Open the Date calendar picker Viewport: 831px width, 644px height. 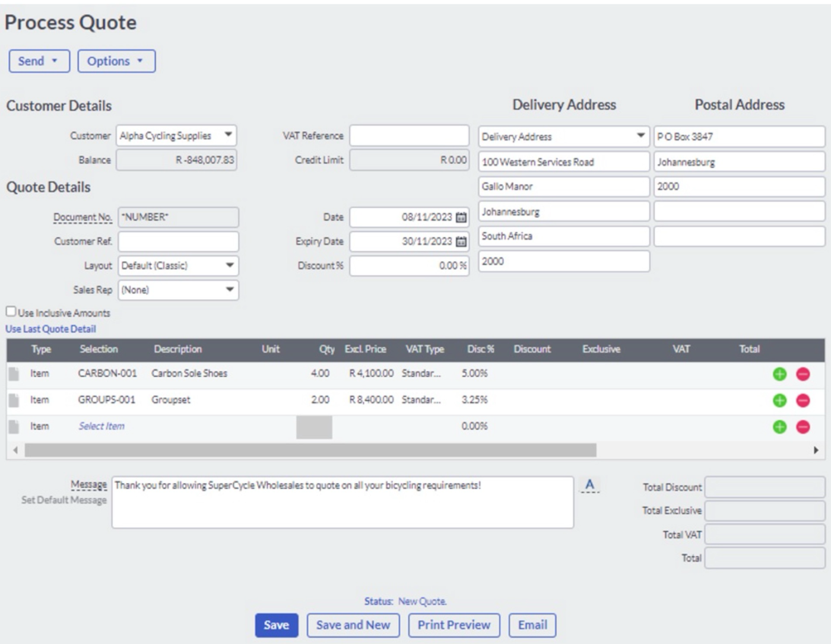pos(461,217)
